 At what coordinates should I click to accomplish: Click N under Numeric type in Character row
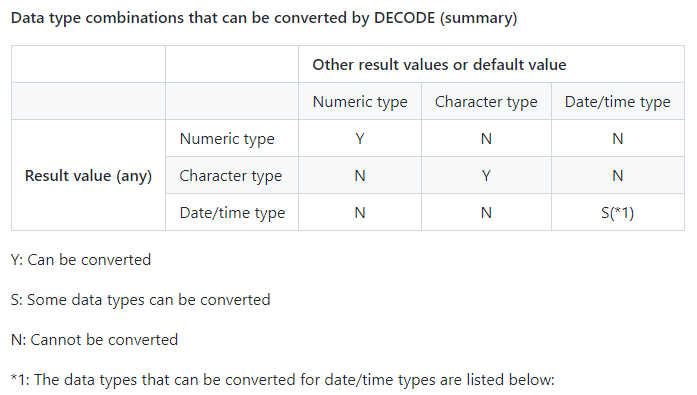(360, 176)
